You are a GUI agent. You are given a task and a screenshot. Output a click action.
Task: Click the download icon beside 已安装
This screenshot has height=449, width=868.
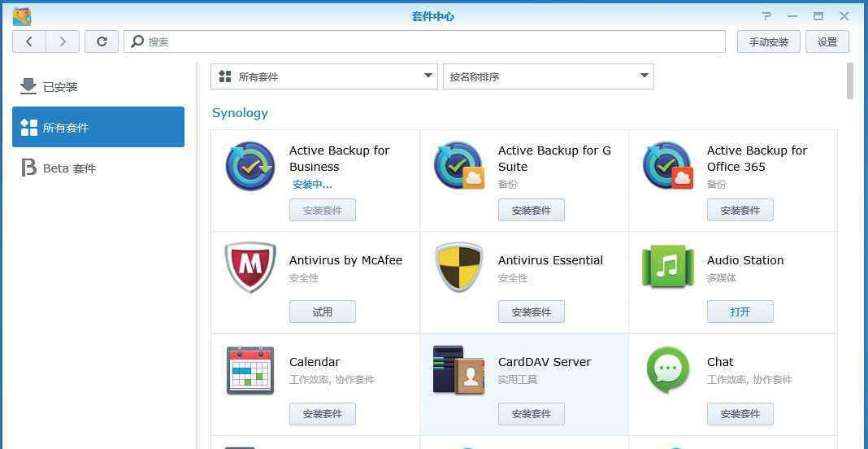[28, 86]
